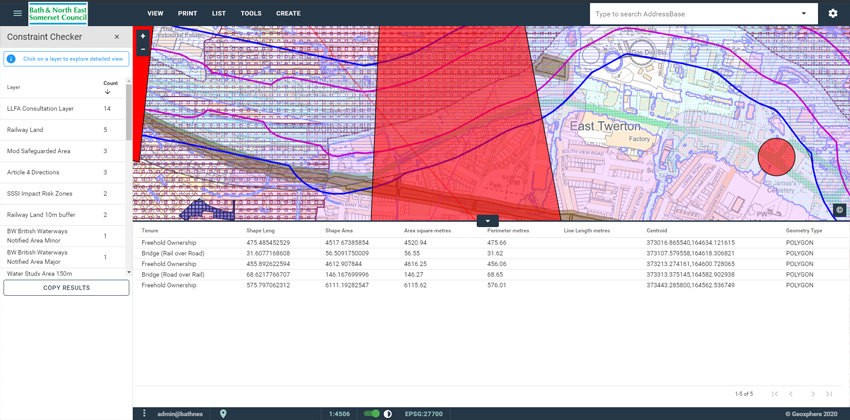Click the red circle marker on map
The image size is (850, 420).
tap(776, 157)
